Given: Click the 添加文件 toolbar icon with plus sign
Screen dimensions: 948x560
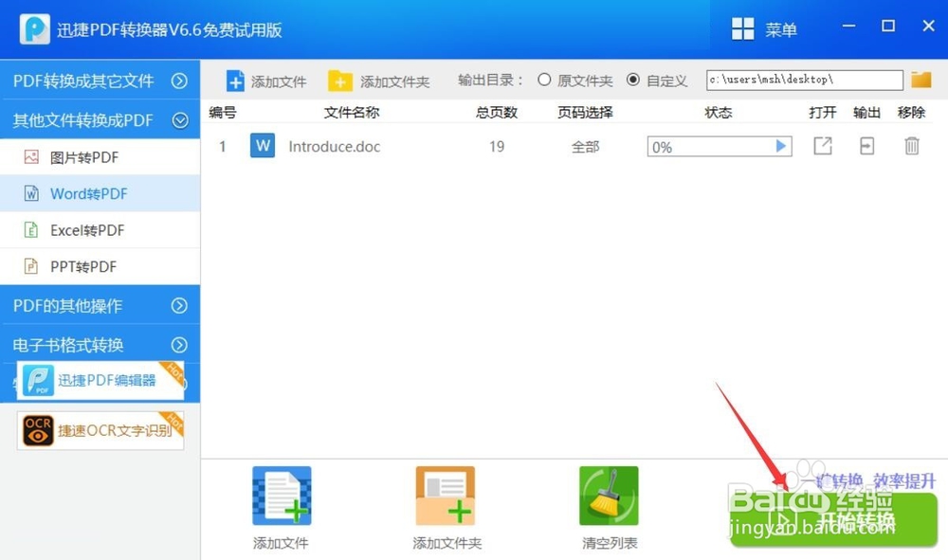Looking at the screenshot, I should pyautogui.click(x=235, y=81).
